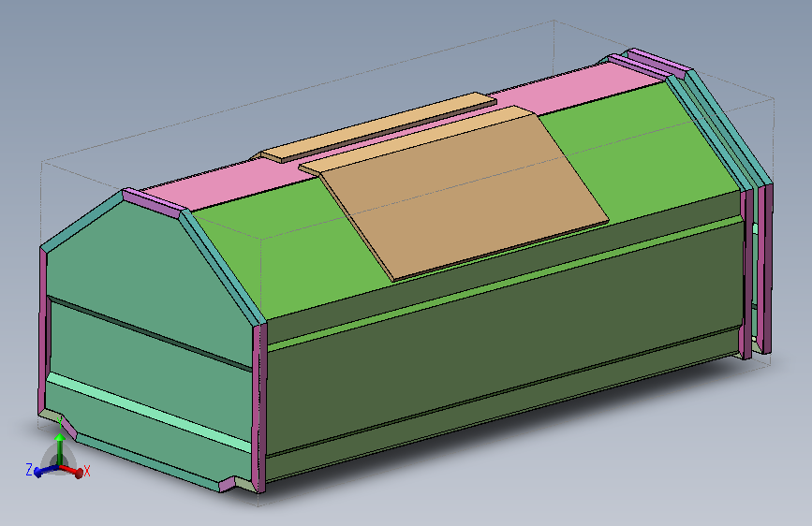Click the red X axis of the orientation triad

(x=73, y=470)
